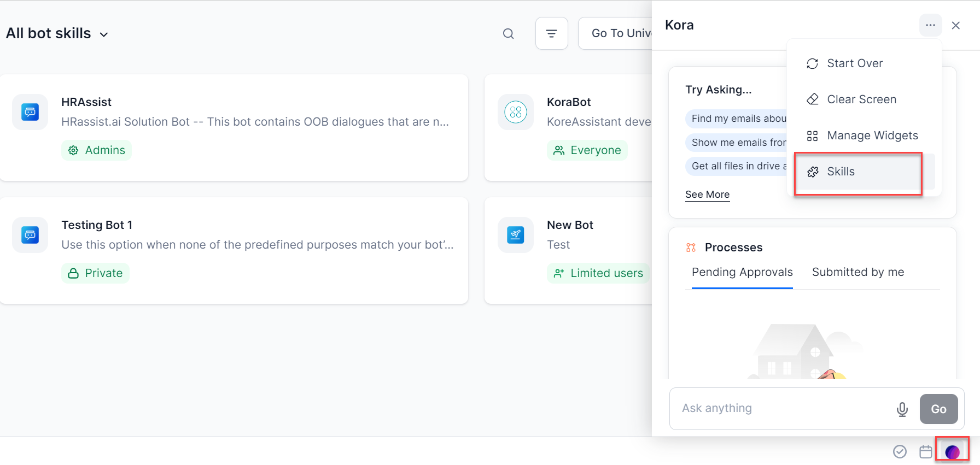This screenshot has height=465, width=980.
Task: Select Clear Screen menu option
Action: point(861,99)
